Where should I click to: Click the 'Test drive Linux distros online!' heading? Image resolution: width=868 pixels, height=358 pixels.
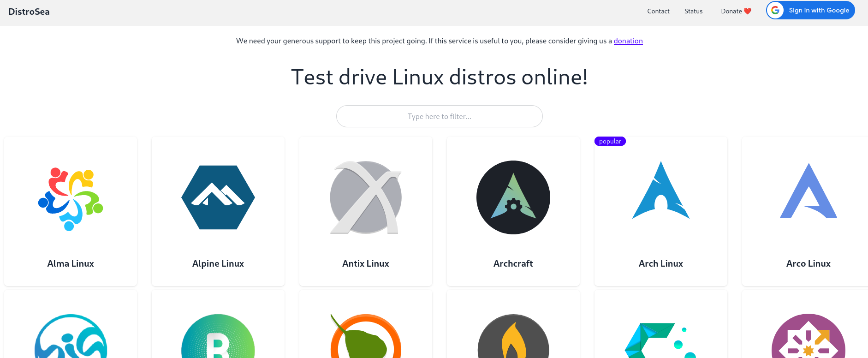click(440, 77)
